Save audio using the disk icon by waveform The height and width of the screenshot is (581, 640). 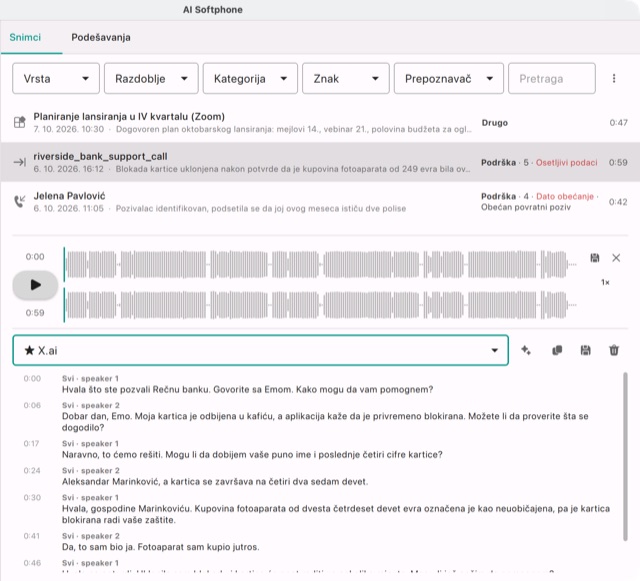click(x=595, y=258)
